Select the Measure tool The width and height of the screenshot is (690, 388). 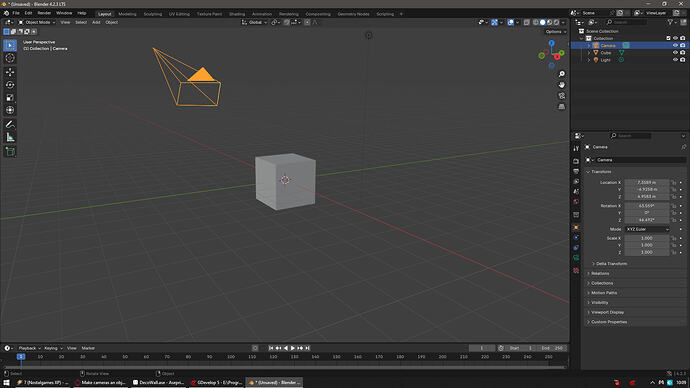(10, 138)
